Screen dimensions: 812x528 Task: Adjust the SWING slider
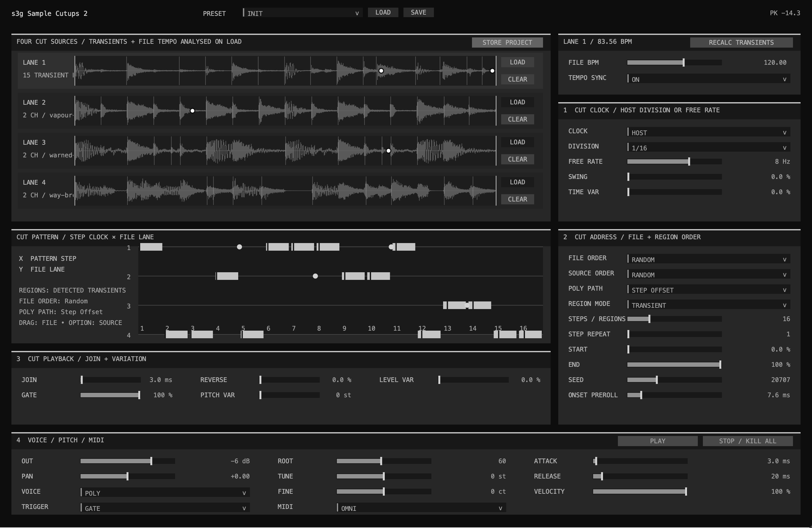(x=674, y=177)
